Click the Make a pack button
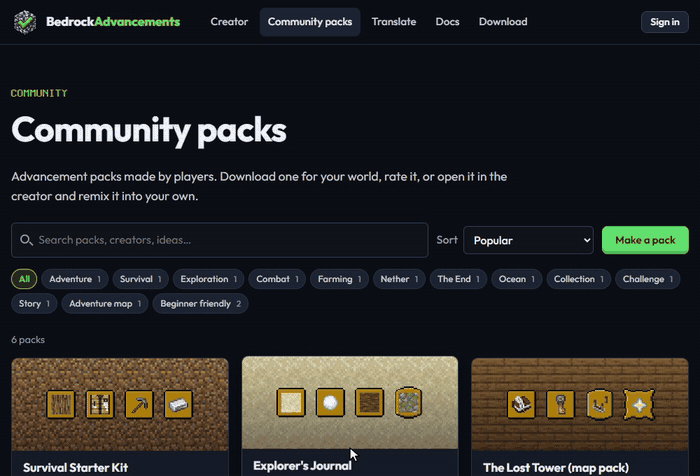 (645, 240)
